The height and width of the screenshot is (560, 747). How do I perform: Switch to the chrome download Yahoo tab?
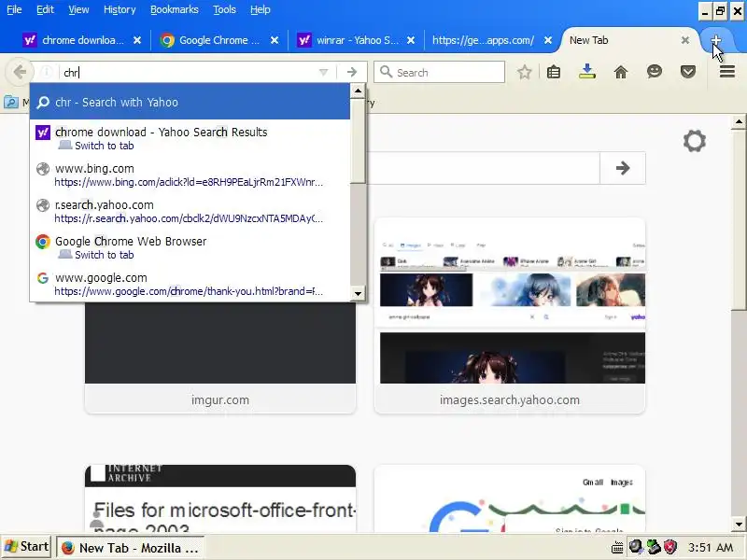82,40
